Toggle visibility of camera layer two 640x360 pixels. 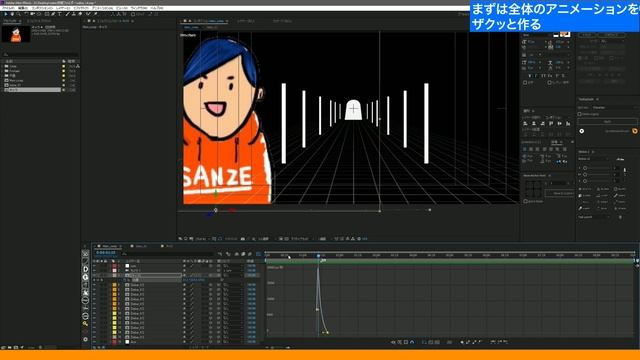(x=94, y=270)
